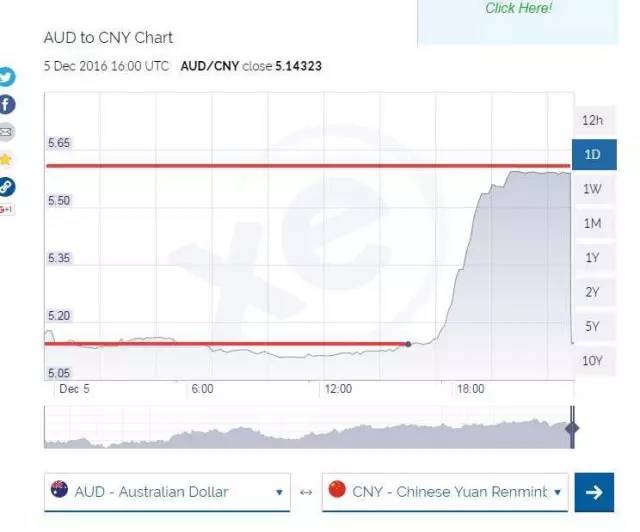Image resolution: width=640 pixels, height=532 pixels.
Task: Open the AUD - Australian Dollar dropdown
Action: 167,492
